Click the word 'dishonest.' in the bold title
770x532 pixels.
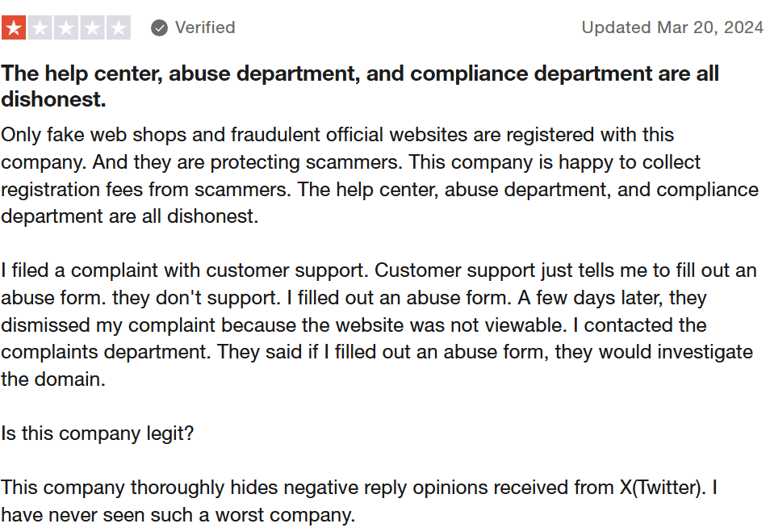(53, 100)
